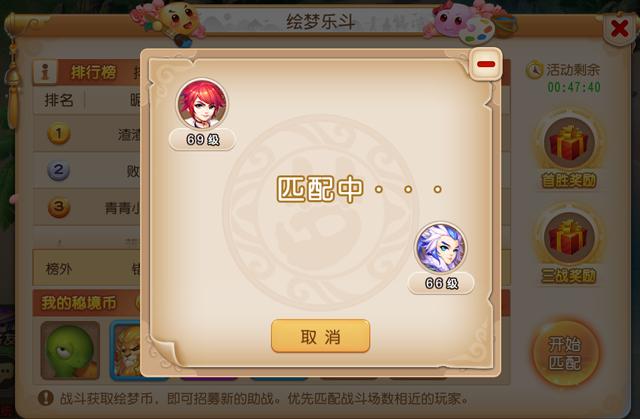Viewport: 640px width, 419px height.
Task: Click the 我的秘境币 header
Action: coord(79,303)
